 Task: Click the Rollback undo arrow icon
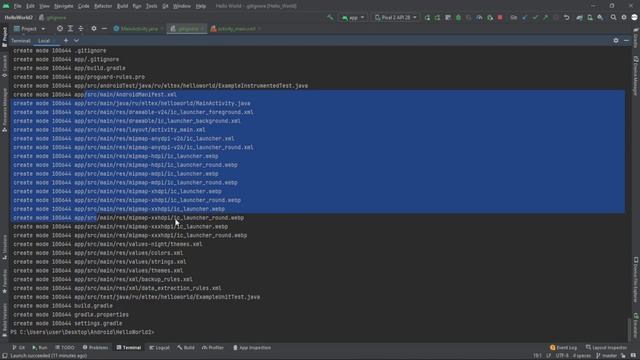567,18
